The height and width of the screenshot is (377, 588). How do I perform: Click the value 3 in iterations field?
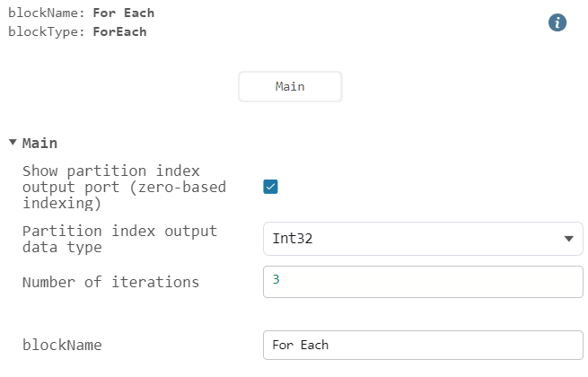tap(276, 280)
